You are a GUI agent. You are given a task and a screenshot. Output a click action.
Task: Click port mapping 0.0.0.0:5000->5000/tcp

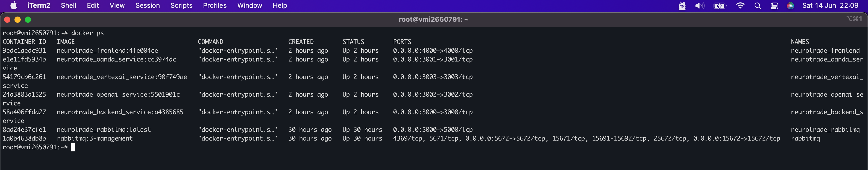tap(433, 129)
